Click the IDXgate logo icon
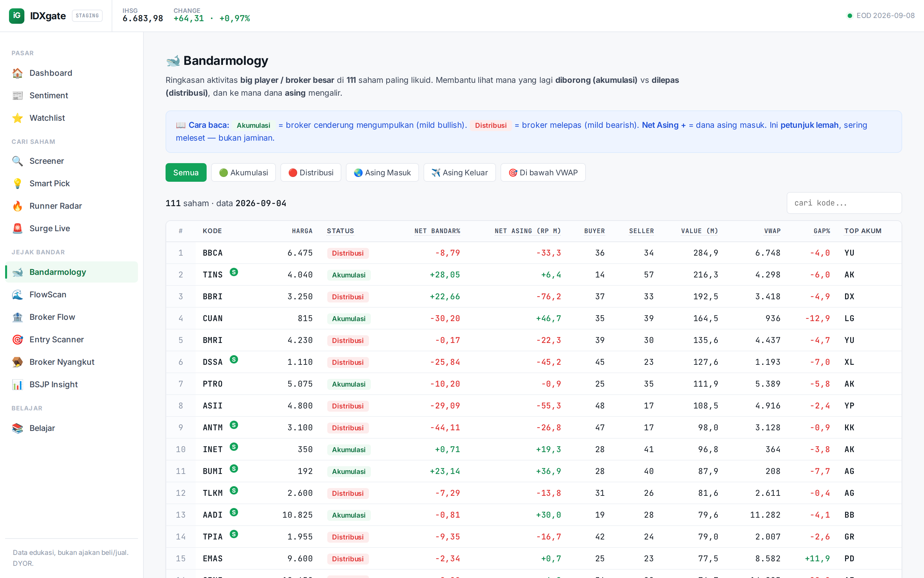Viewport: 924px width, 578px height. coord(16,16)
